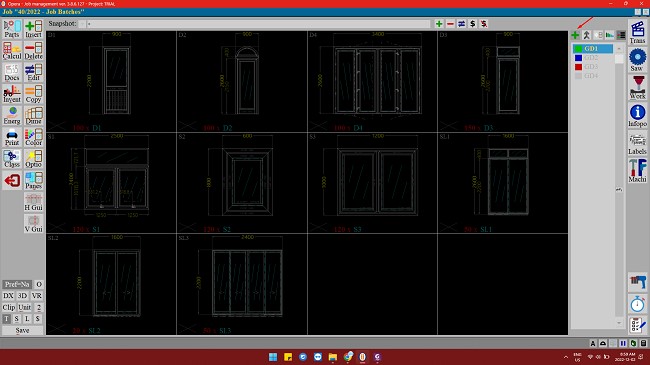Open the Infopo information icon
The image size is (650, 365).
(637, 115)
